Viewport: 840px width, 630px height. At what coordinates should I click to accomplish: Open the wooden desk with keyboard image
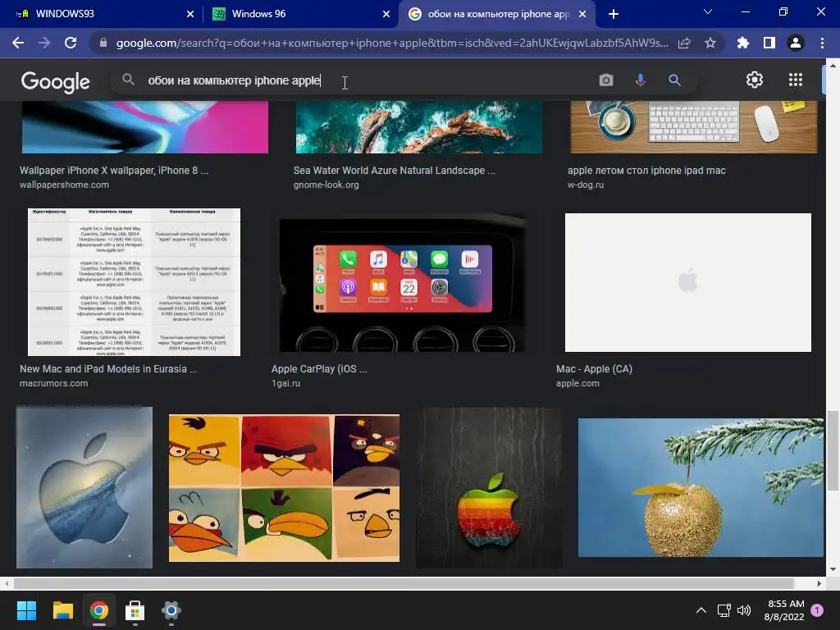694,127
